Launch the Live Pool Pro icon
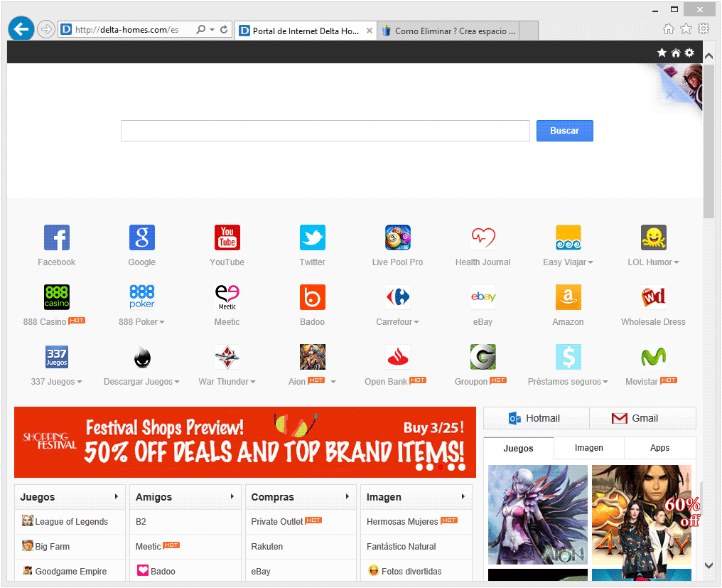The width and height of the screenshot is (722, 588). [x=398, y=237]
